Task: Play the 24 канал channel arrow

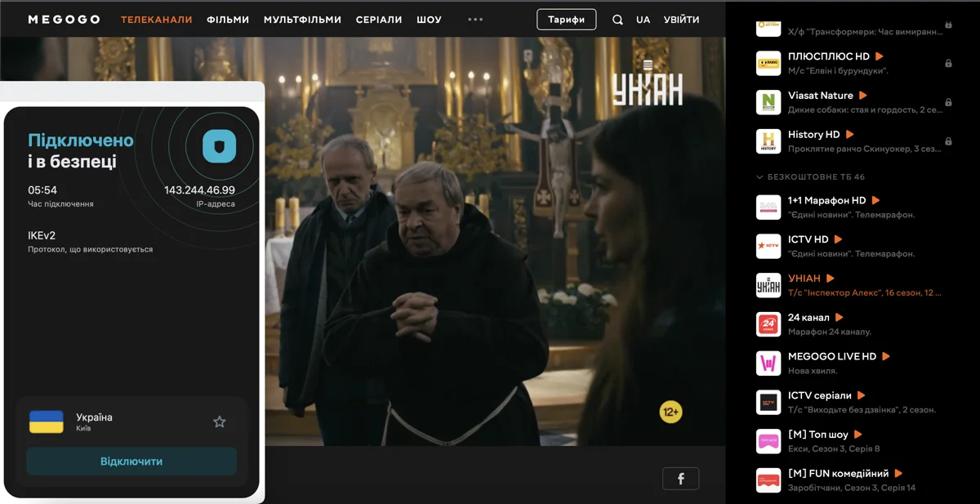Action: tap(839, 317)
